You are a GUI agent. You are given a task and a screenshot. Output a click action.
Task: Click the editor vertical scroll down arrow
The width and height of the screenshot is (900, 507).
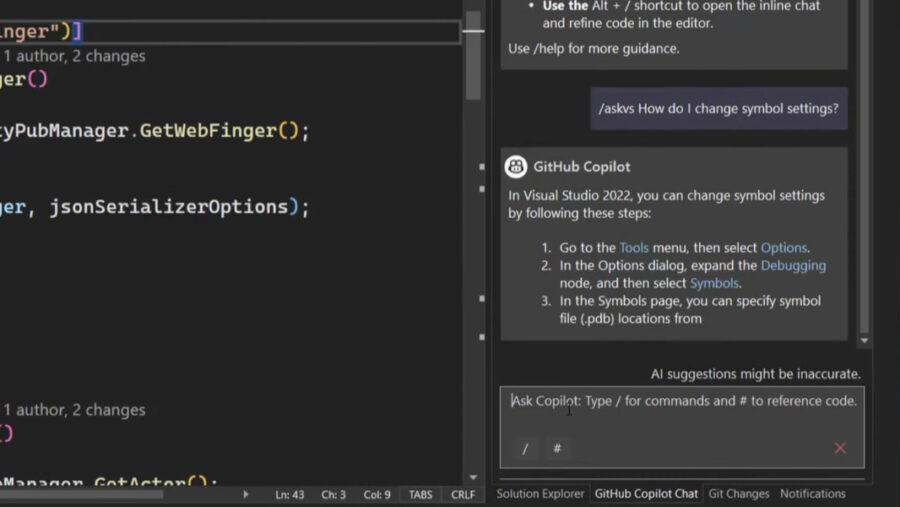[473, 477]
